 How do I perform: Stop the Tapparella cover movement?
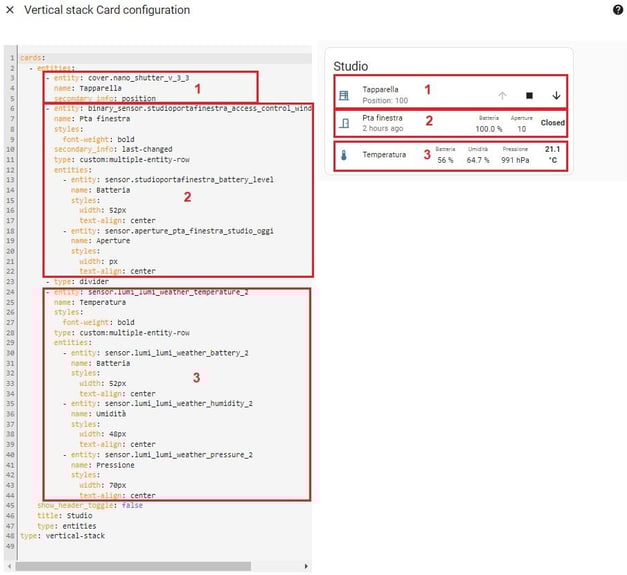pos(529,96)
